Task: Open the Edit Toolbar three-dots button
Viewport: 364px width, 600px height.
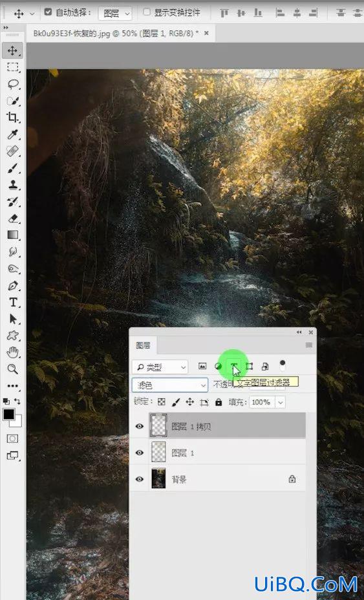Action: [13, 386]
